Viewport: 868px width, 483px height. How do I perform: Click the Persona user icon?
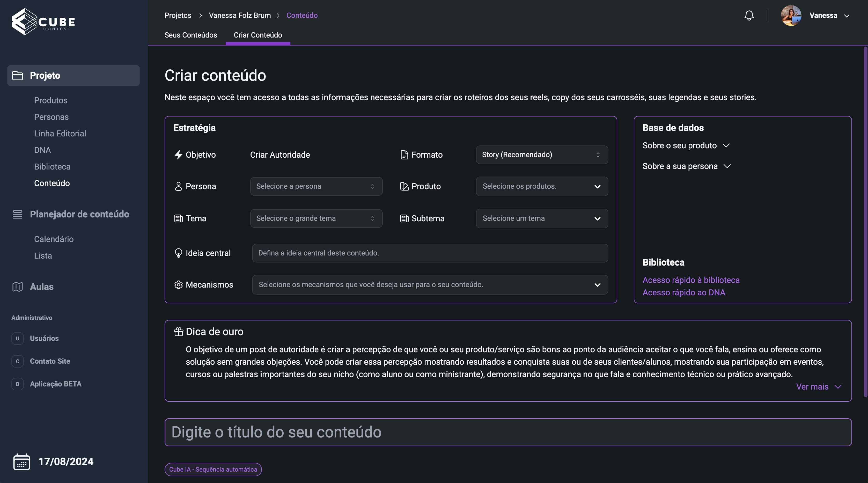click(178, 186)
